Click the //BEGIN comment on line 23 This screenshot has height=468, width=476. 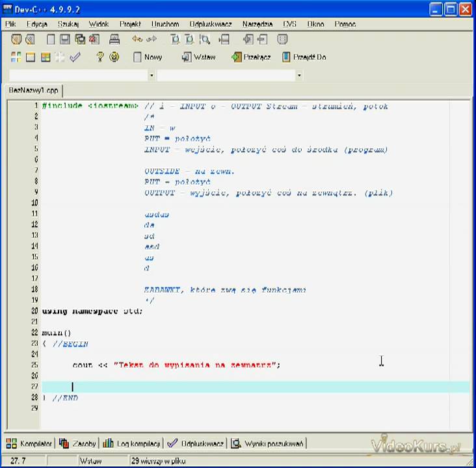click(x=70, y=344)
